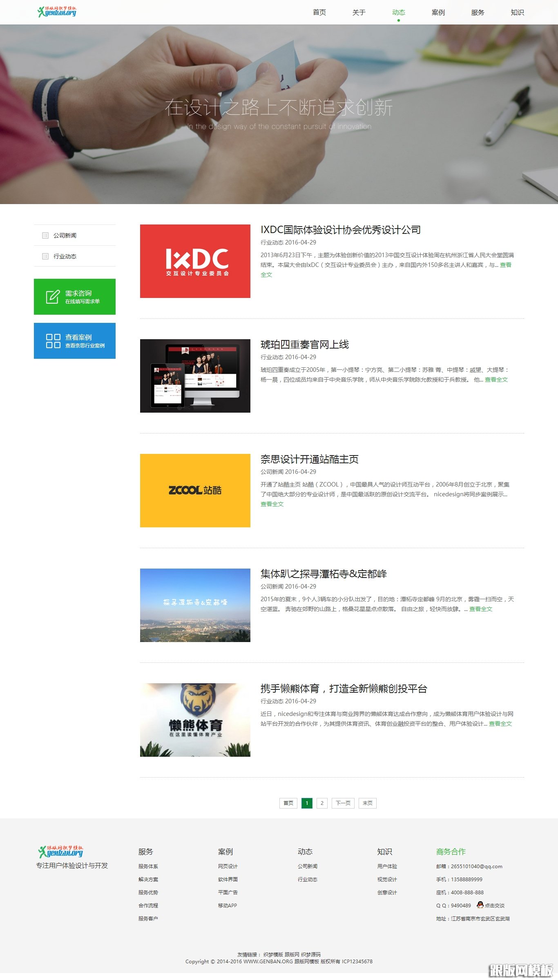Open the 首页 navigation item
Screen dimensions: 558x980
point(319,12)
